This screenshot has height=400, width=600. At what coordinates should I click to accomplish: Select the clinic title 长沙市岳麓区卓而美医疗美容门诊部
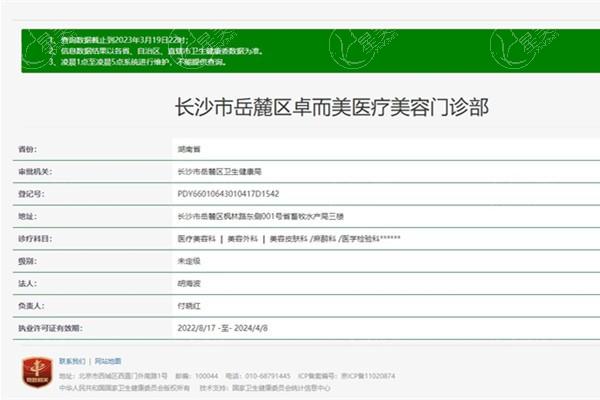(x=332, y=107)
